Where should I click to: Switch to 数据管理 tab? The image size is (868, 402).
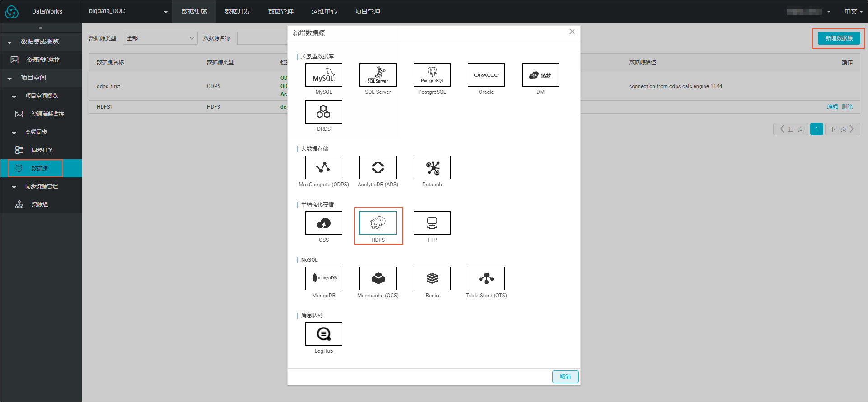pos(281,11)
